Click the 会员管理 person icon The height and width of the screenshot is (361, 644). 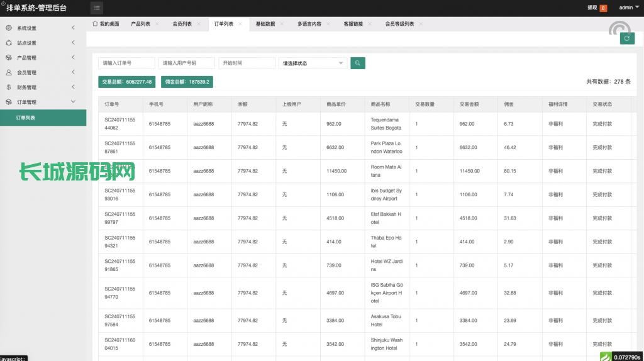(x=9, y=72)
